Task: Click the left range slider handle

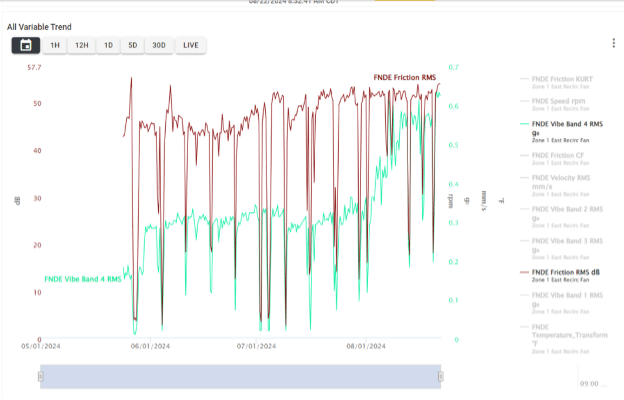Action: [41, 377]
